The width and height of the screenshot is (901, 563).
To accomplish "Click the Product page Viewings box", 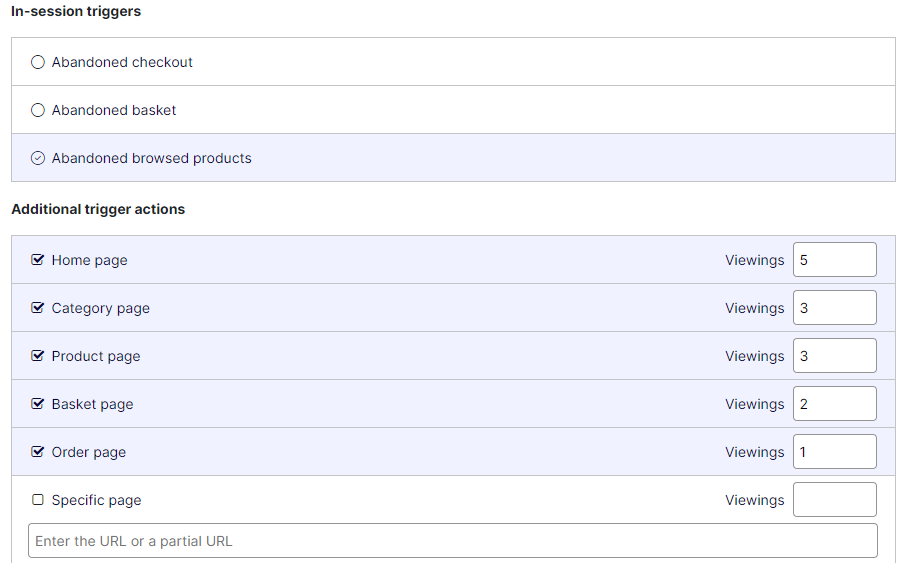I will pyautogui.click(x=834, y=356).
